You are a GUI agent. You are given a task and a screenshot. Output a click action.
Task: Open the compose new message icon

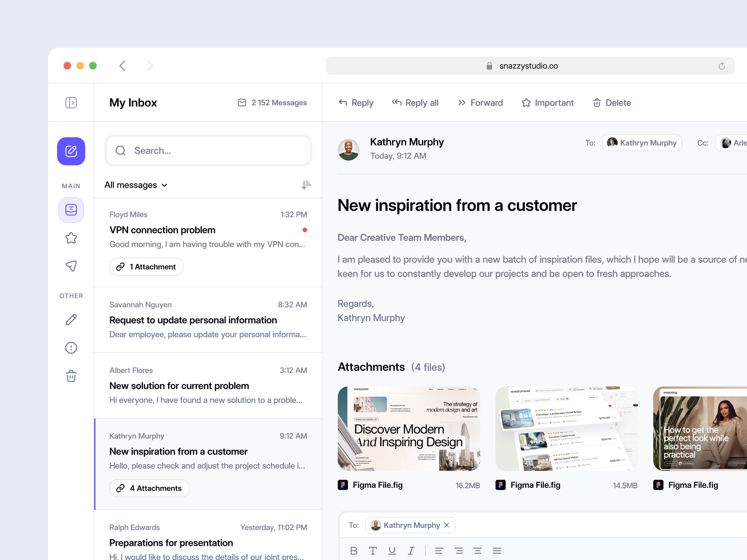click(71, 151)
